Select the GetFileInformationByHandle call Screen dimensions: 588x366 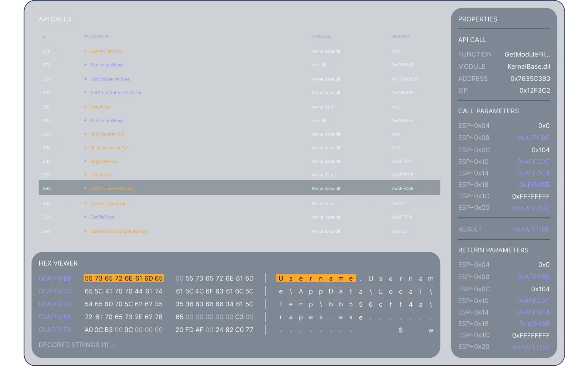(x=119, y=231)
